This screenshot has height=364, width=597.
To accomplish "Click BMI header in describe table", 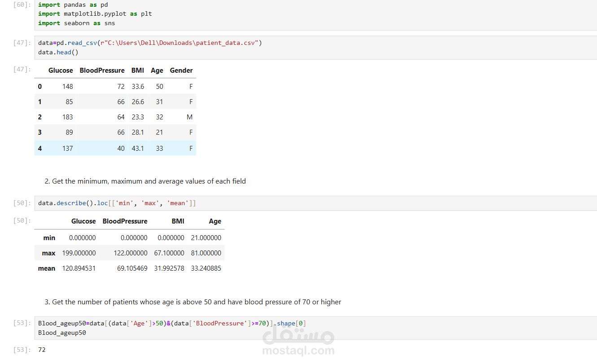I will (x=178, y=221).
